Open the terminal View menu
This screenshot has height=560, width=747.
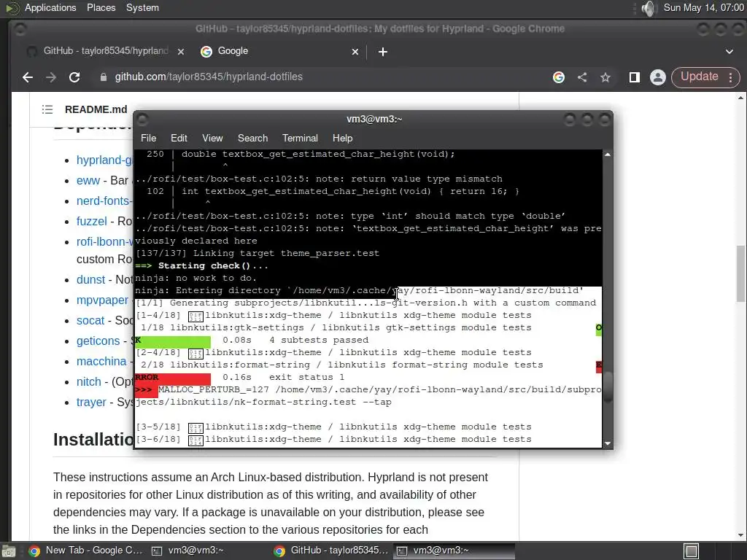tap(212, 138)
